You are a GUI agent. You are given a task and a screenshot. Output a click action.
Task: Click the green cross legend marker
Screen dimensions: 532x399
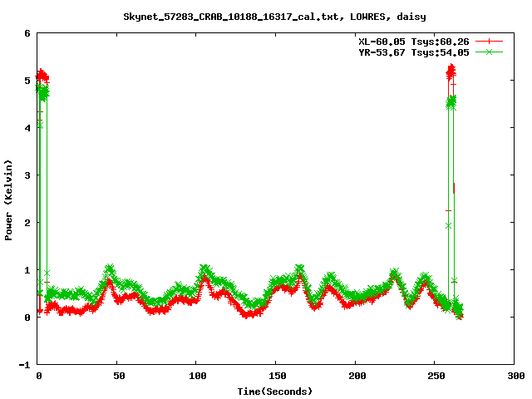[489, 52]
